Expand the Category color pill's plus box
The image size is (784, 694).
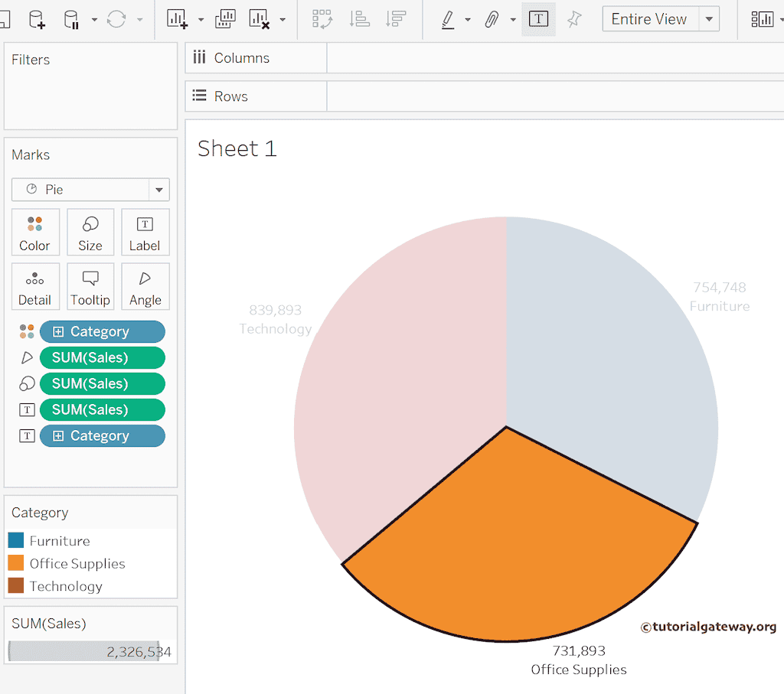tap(58, 332)
